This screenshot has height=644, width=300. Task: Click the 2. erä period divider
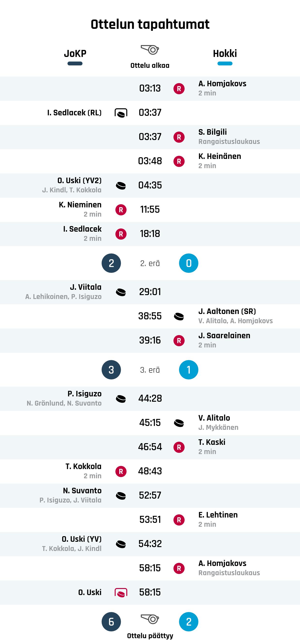(150, 263)
